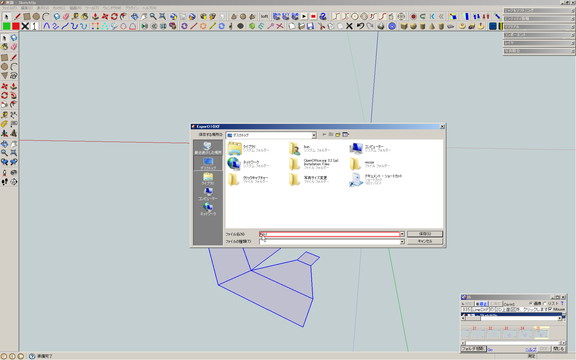Select the Rotate tool in top toolbar
The image size is (576, 360).
tap(114, 17)
